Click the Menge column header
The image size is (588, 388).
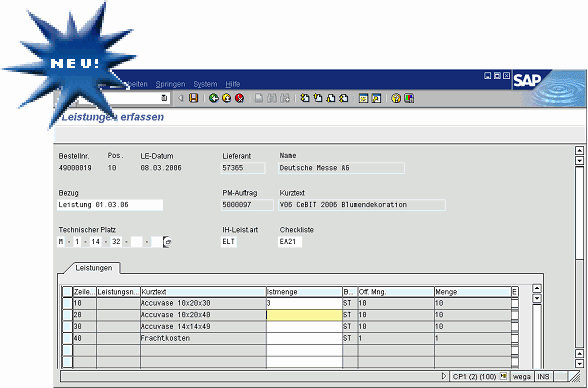pos(473,292)
